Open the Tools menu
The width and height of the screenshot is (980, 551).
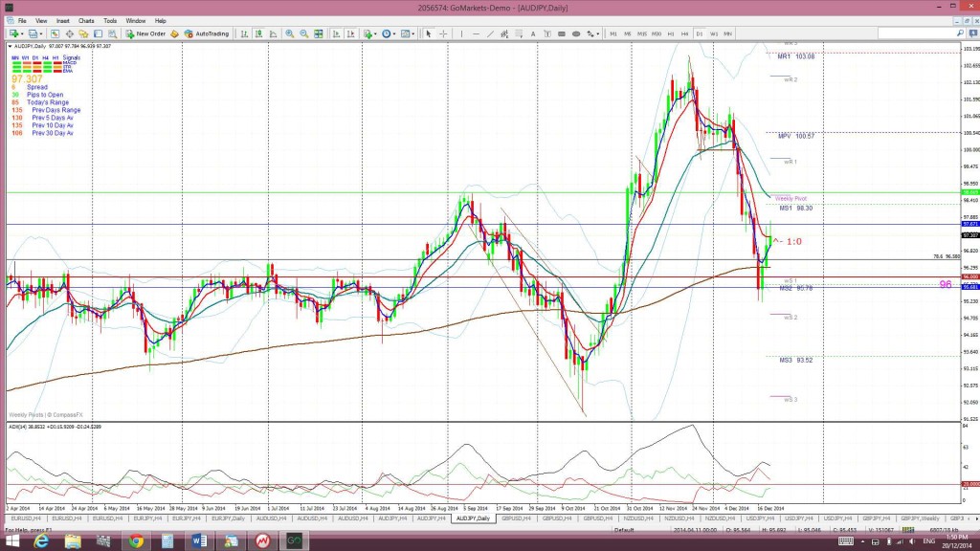[110, 21]
